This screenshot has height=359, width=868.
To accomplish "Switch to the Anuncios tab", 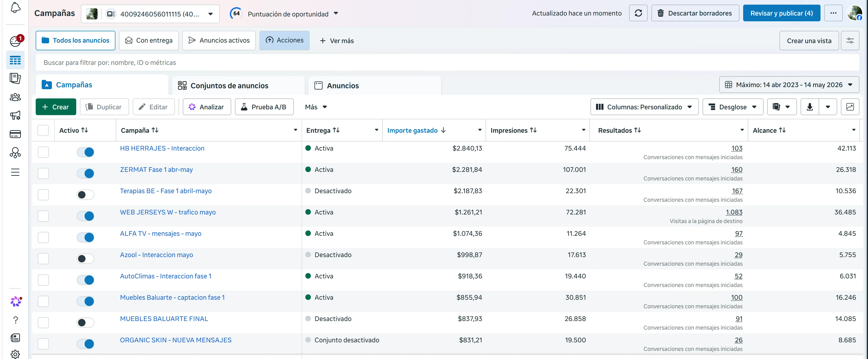I will click(374, 85).
